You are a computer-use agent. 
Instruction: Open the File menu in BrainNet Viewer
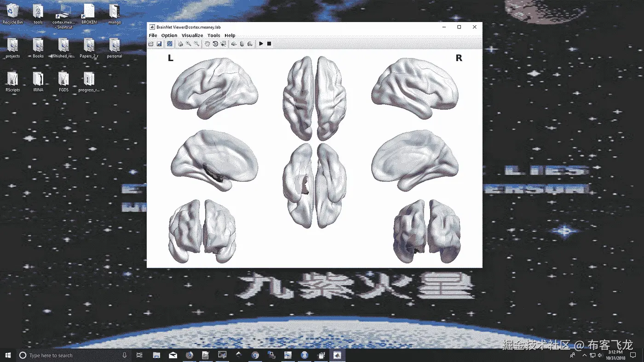[153, 35]
